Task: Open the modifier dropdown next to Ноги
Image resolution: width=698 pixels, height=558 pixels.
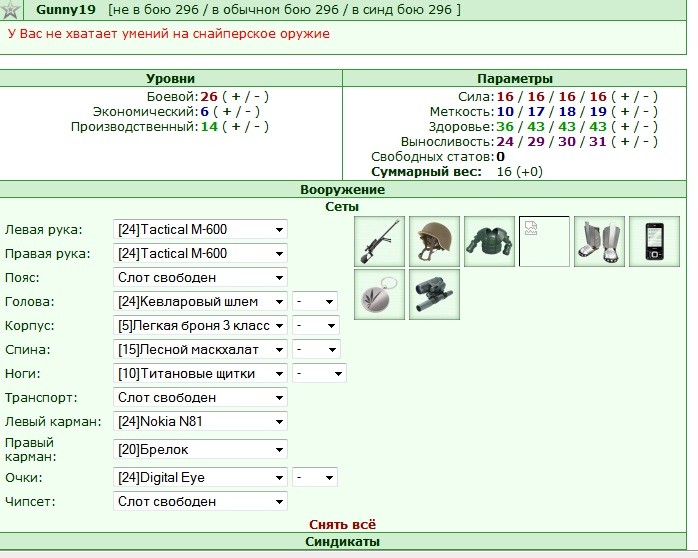Action: (319, 374)
